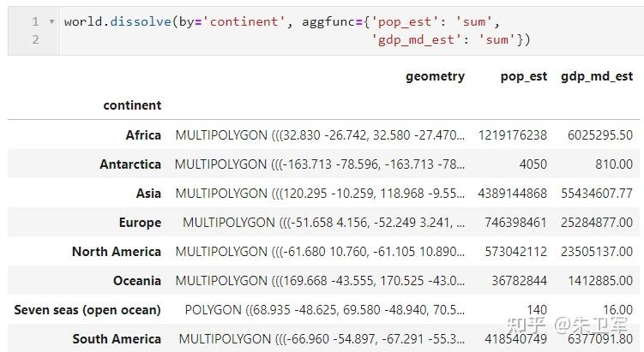Click the South America row label

click(x=117, y=338)
